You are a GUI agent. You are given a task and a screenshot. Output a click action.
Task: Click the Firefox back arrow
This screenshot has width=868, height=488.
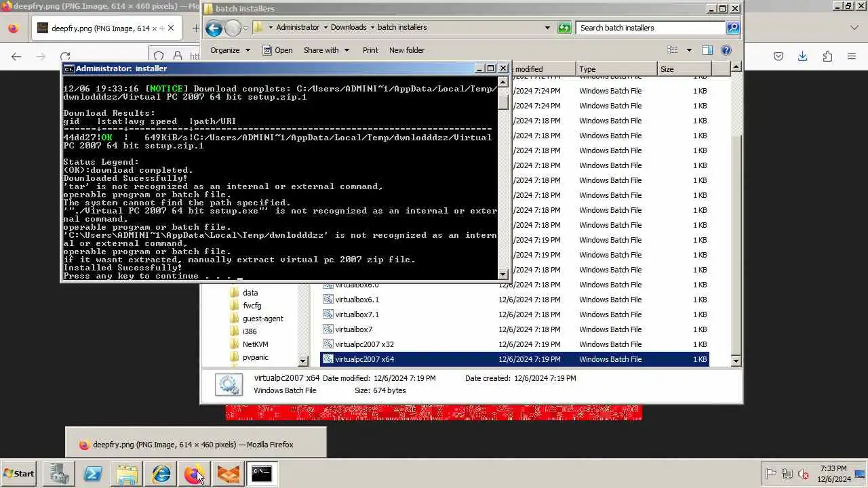(16, 56)
